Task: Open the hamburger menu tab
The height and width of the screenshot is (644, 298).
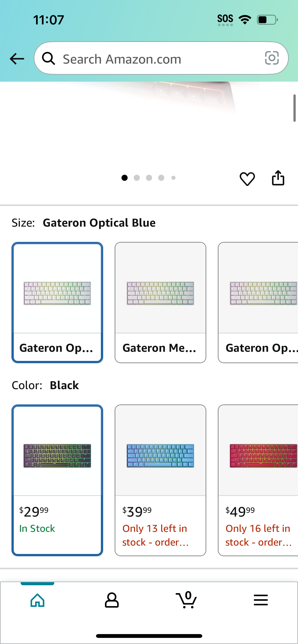Action: pyautogui.click(x=261, y=600)
